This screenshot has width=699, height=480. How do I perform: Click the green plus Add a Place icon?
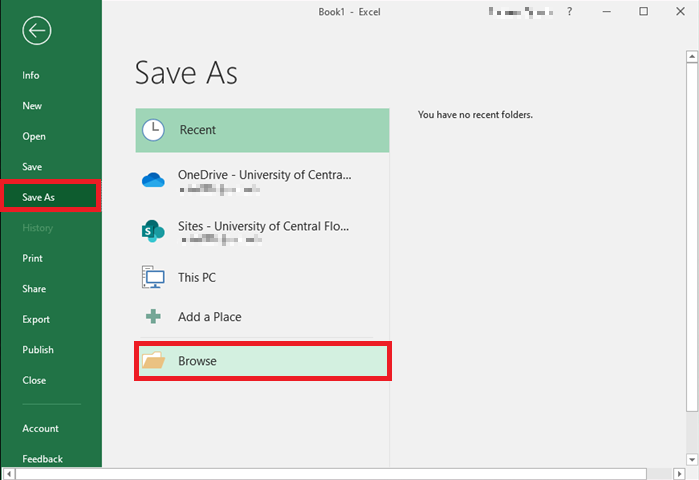(153, 316)
